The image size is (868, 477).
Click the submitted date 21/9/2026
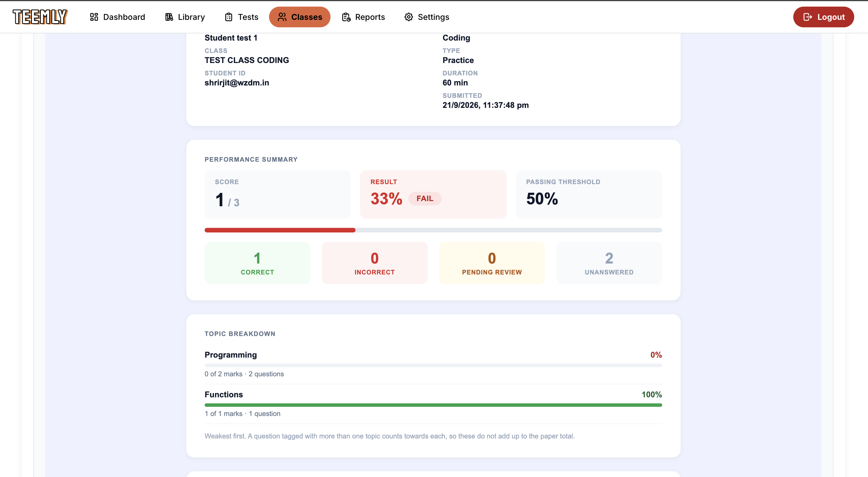click(485, 105)
